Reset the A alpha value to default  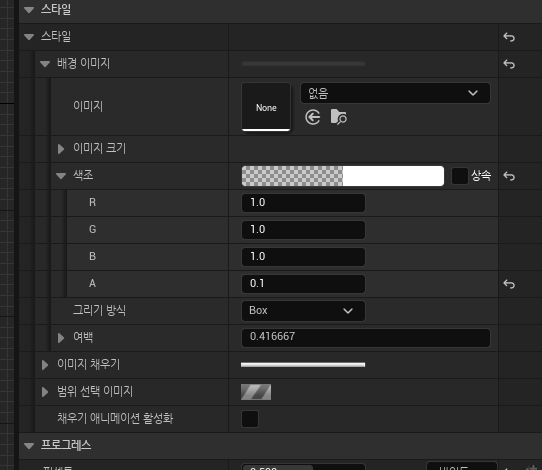click(x=509, y=284)
